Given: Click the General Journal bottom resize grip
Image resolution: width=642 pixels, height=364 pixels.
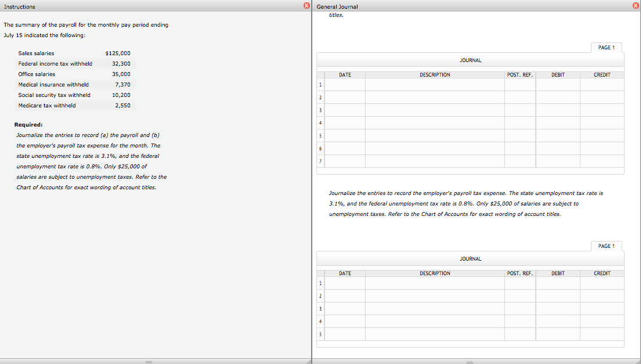Looking at the screenshot, I should (x=470, y=362).
